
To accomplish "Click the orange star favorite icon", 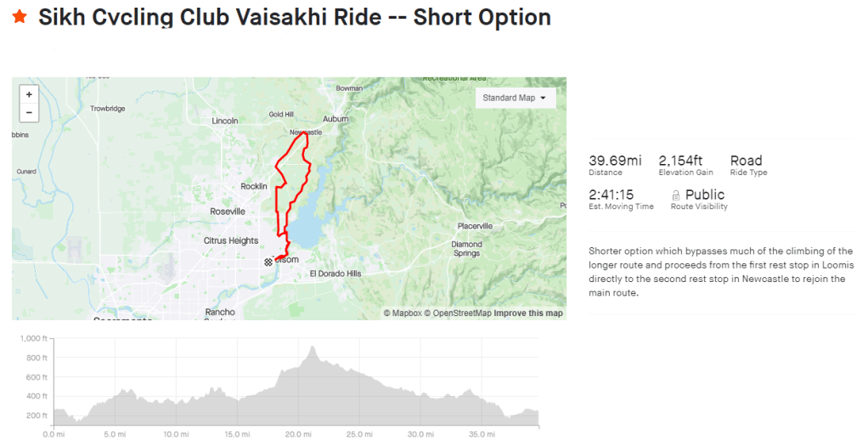I will pyautogui.click(x=20, y=17).
